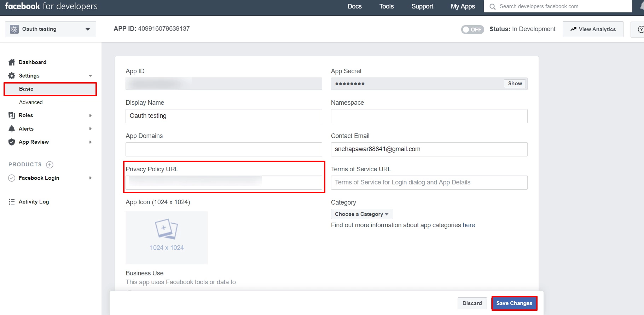The width and height of the screenshot is (644, 315).
Task: Click the facebook for developers logo
Action: tap(51, 6)
